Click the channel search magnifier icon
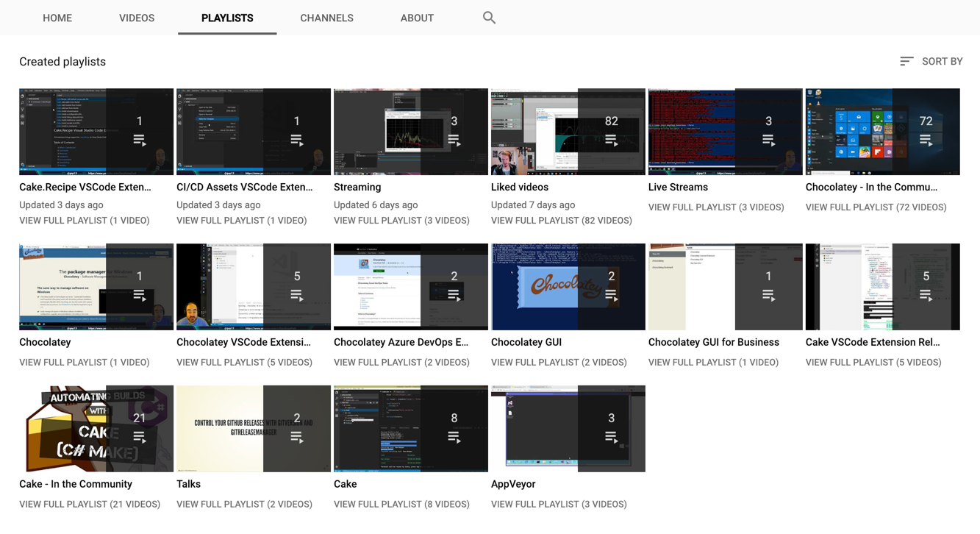980x534 pixels. tap(489, 18)
